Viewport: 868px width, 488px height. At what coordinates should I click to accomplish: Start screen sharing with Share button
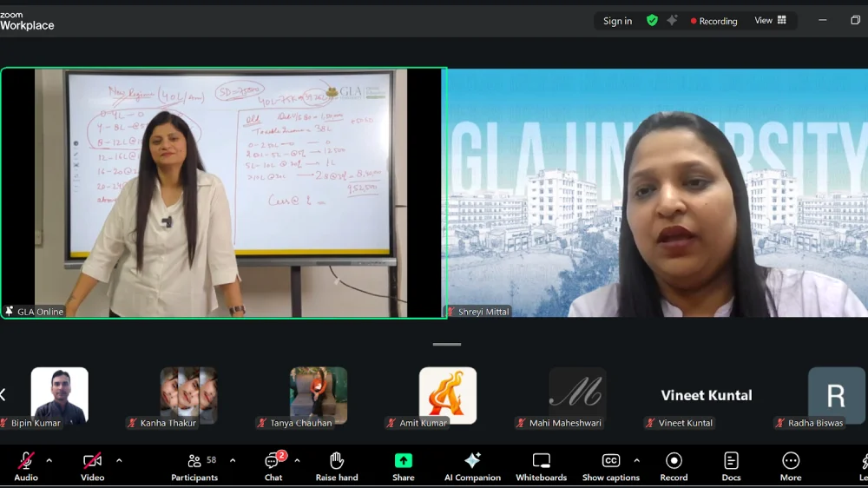pyautogui.click(x=404, y=465)
